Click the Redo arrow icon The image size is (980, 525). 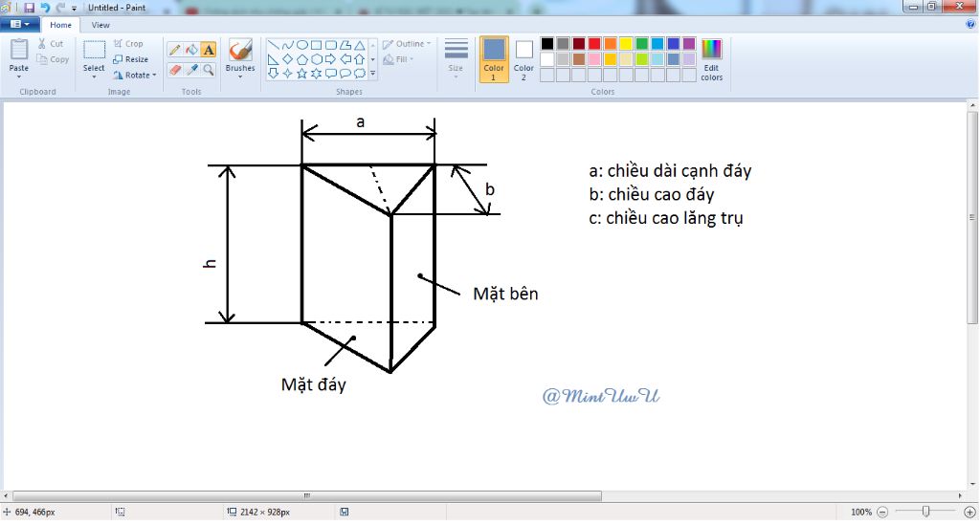pos(60,8)
